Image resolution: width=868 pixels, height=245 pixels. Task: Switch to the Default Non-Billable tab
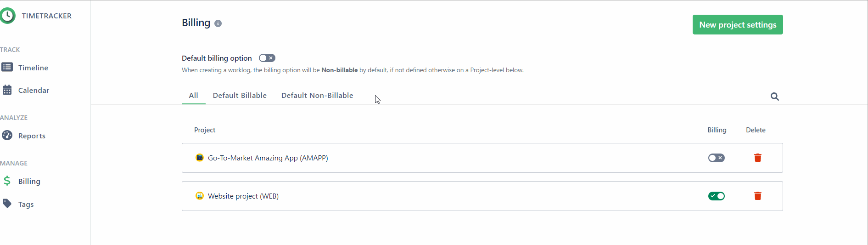pos(317,95)
